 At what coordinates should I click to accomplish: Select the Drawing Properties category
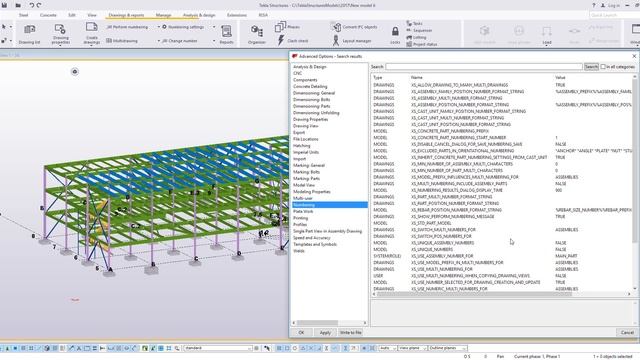[x=311, y=119]
